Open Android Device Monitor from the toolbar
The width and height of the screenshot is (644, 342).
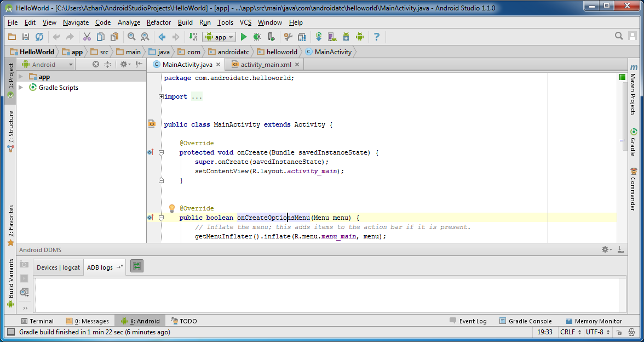point(360,37)
